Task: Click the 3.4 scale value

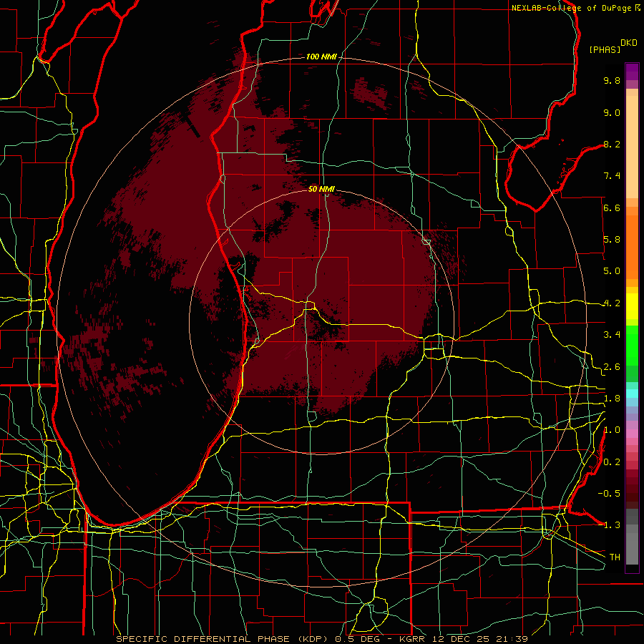Action: (612, 335)
